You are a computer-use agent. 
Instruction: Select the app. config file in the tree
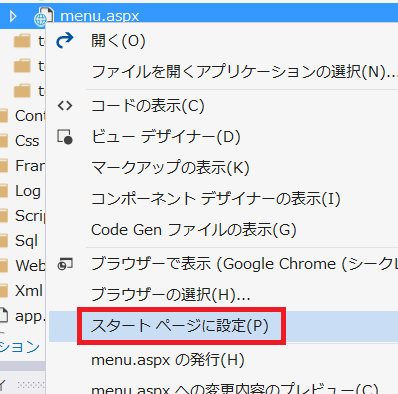coord(30,316)
